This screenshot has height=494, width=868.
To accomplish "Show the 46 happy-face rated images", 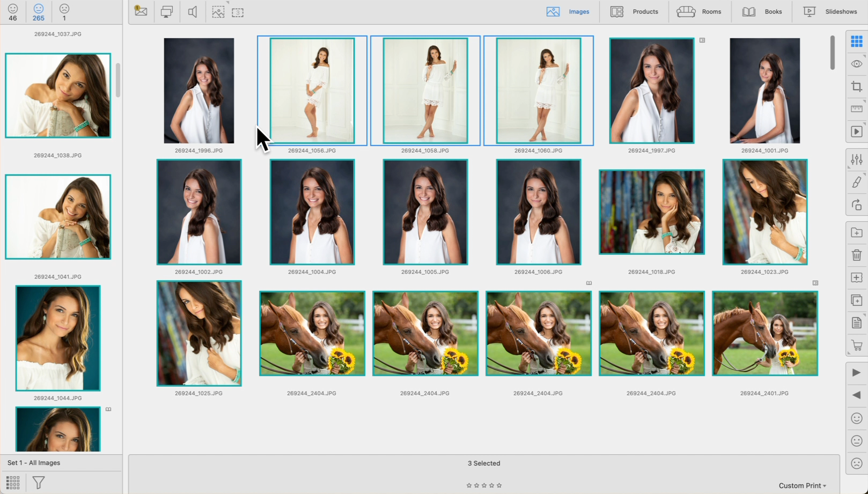I will pos(13,12).
